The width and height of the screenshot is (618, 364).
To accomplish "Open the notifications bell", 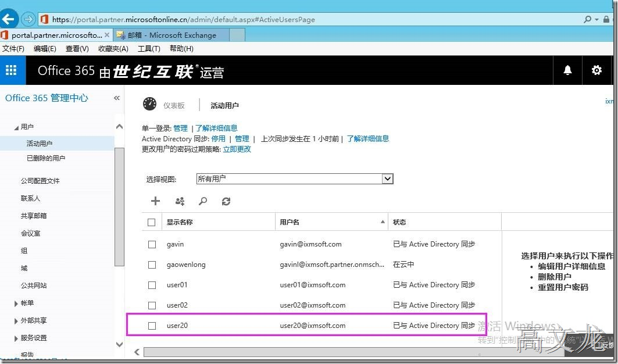I will pos(567,70).
